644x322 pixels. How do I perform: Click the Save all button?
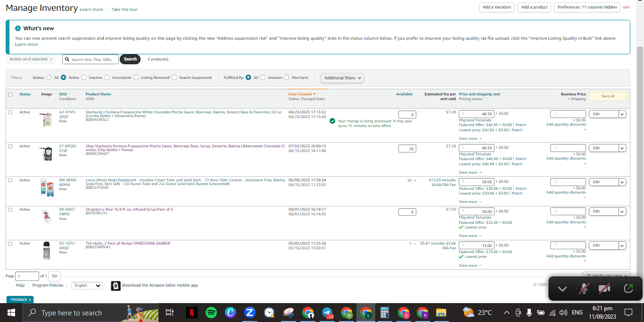tap(608, 96)
